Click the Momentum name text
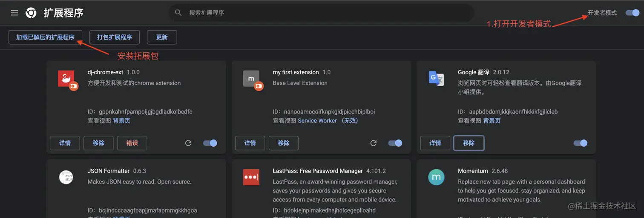This screenshot has width=644, height=218. click(x=473, y=171)
